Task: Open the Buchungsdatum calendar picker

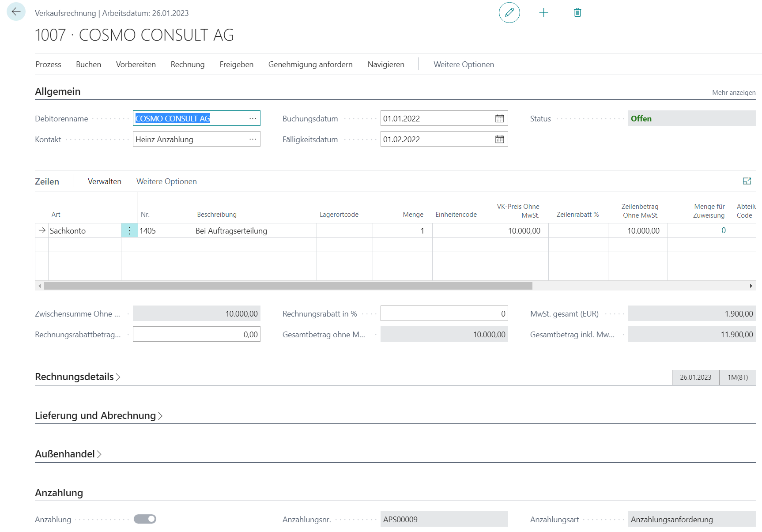Action: [499, 118]
